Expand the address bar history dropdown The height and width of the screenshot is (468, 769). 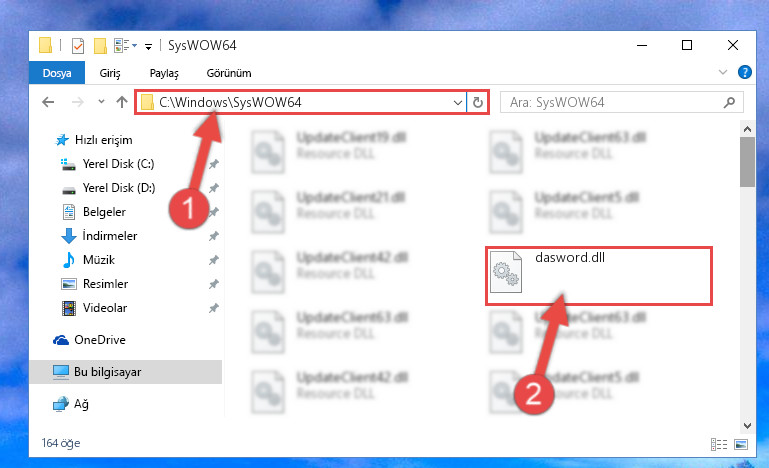coord(458,102)
